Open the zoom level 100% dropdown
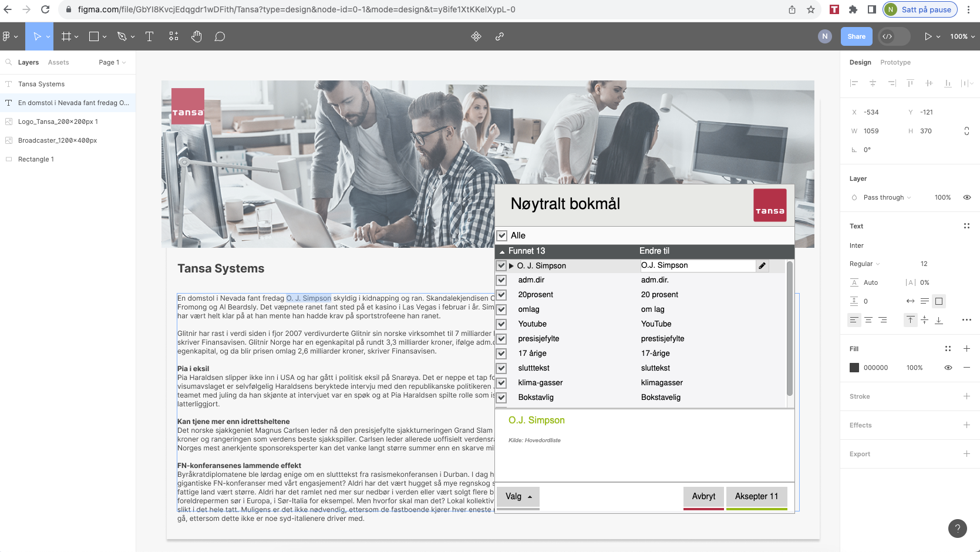Viewport: 980px width, 552px height. tap(962, 36)
